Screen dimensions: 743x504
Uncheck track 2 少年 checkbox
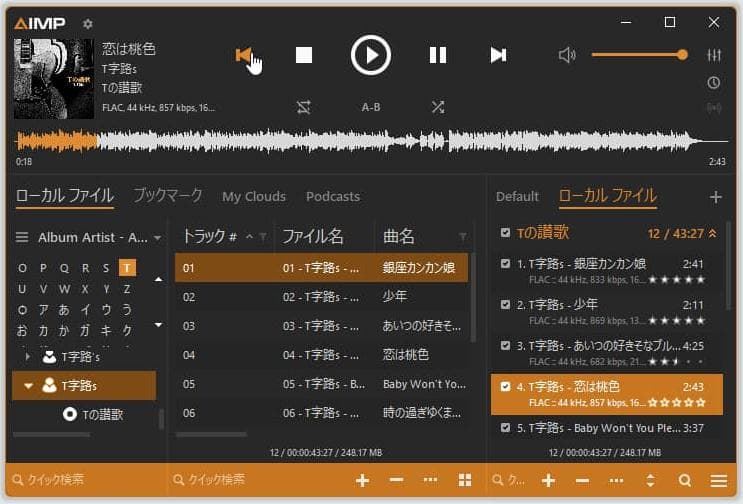(x=505, y=304)
